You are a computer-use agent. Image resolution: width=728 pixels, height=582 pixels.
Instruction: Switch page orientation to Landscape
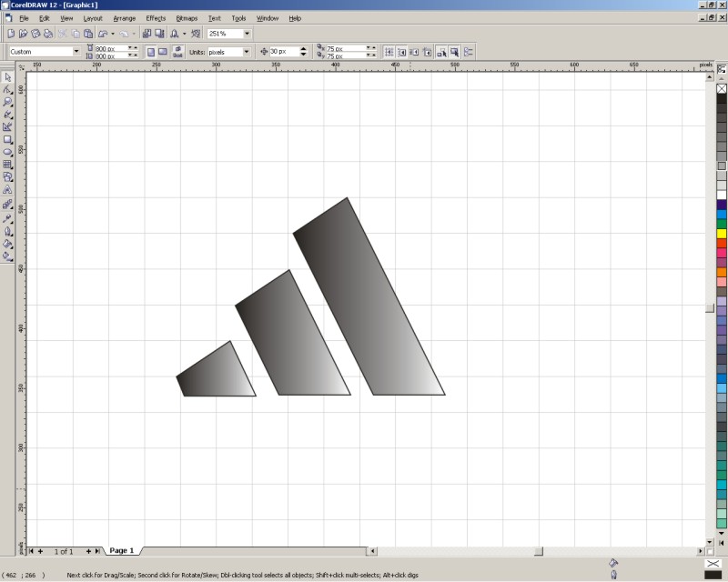[163, 52]
